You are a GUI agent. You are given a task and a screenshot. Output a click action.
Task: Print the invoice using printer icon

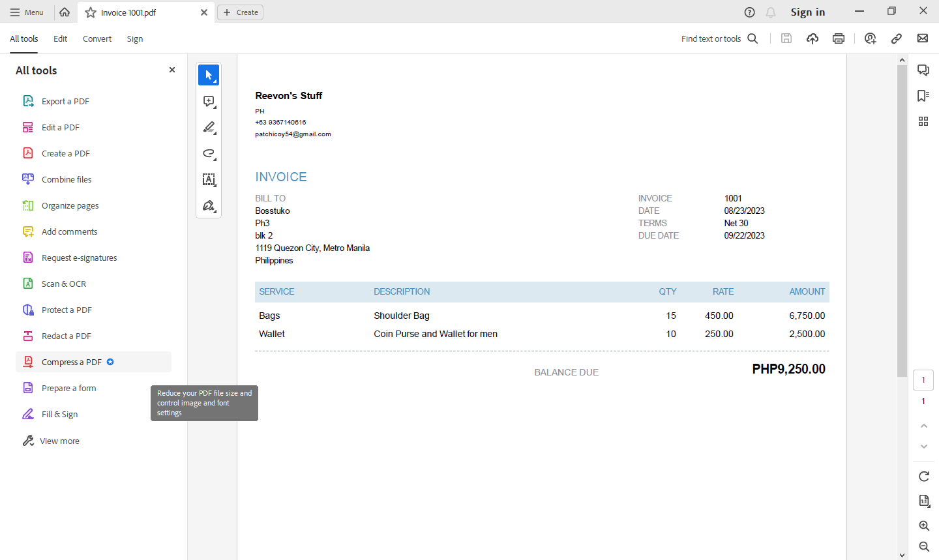tap(839, 38)
